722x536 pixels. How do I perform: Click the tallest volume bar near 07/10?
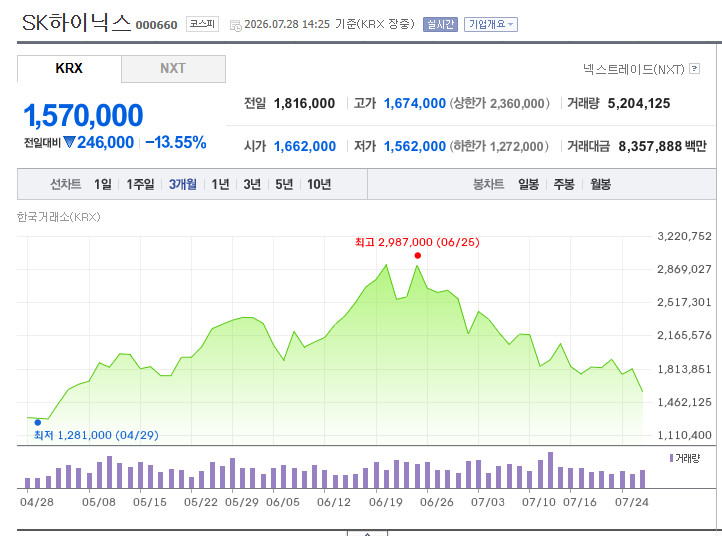[x=550, y=470]
